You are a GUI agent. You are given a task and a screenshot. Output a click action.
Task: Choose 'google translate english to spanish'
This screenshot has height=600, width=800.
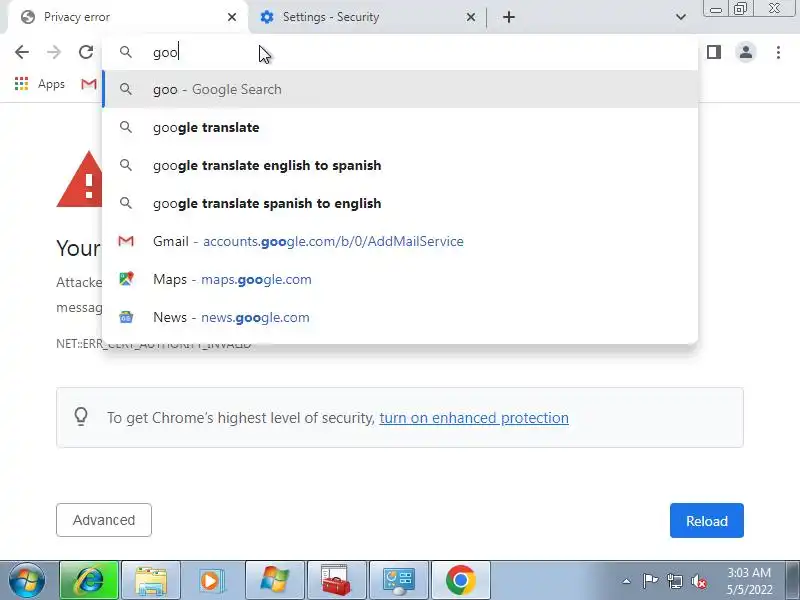click(x=400, y=165)
